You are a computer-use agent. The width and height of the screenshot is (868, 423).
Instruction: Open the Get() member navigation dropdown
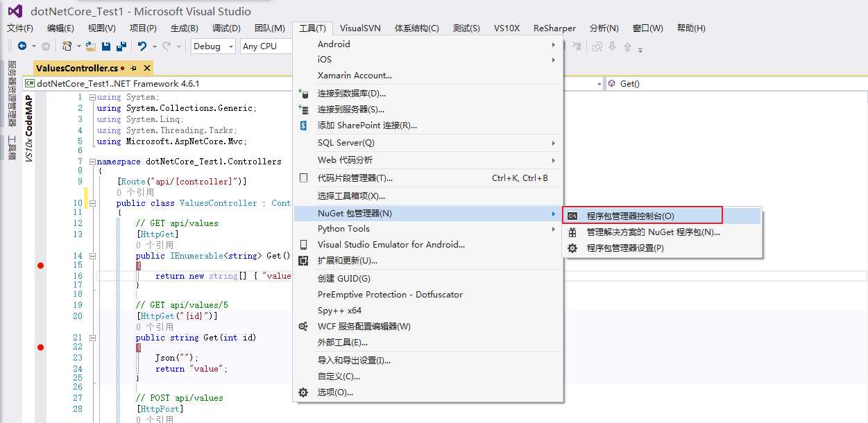point(737,83)
